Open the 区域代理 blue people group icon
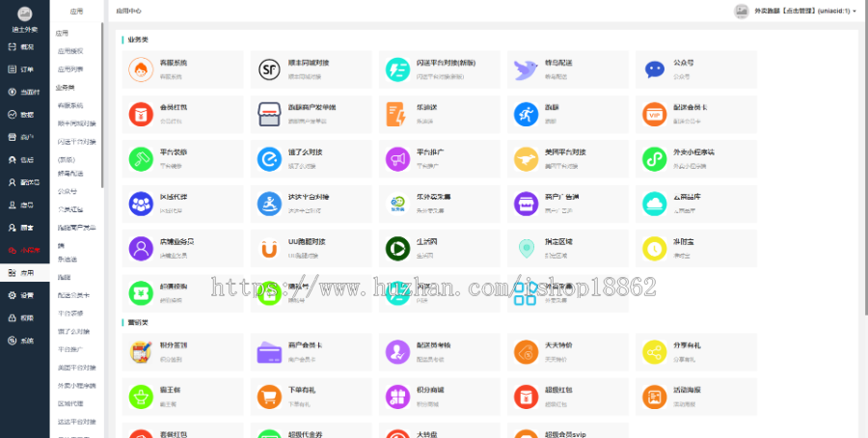Image resolution: width=868 pixels, height=438 pixels. [141, 204]
